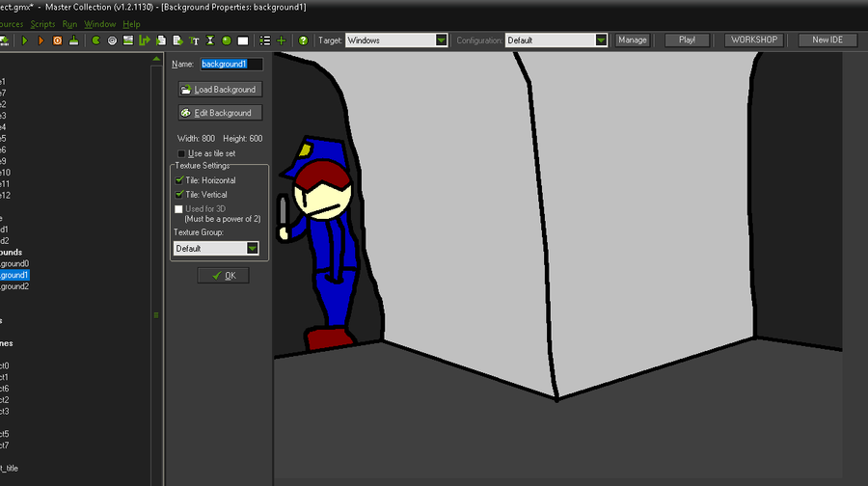Create a new script resource
The height and width of the screenshot is (486, 868).
(161, 40)
